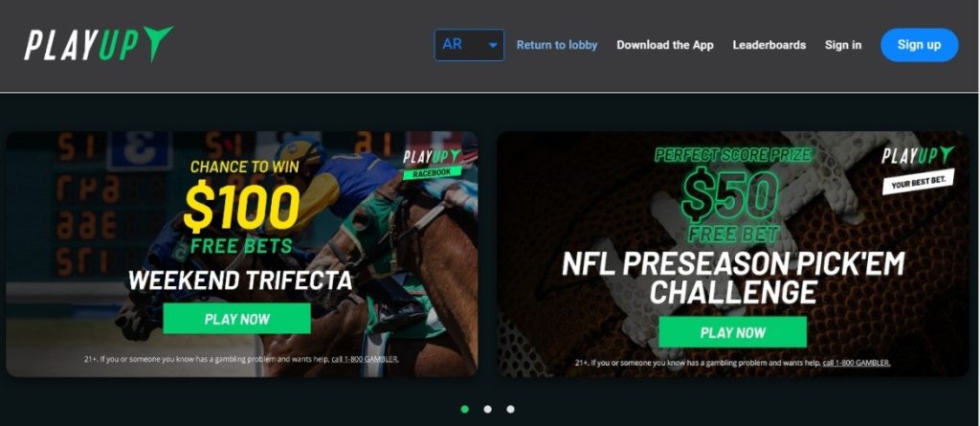The height and width of the screenshot is (426, 980).
Task: Select the first carousel dot
Action: (464, 409)
